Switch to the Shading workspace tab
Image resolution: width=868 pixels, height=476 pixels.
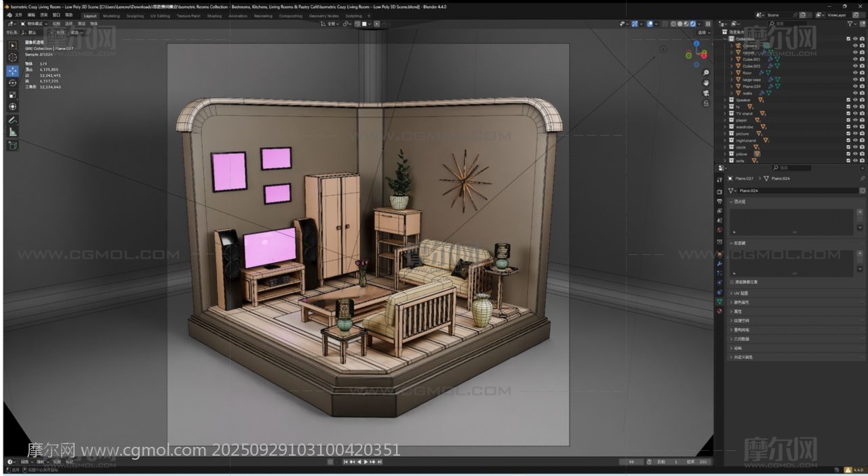pyautogui.click(x=214, y=16)
